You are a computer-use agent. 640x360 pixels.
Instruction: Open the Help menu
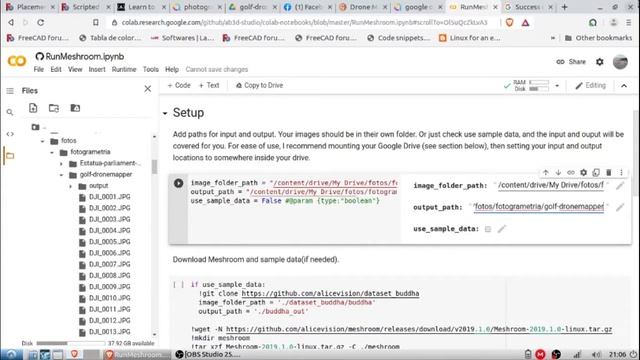pos(172,69)
